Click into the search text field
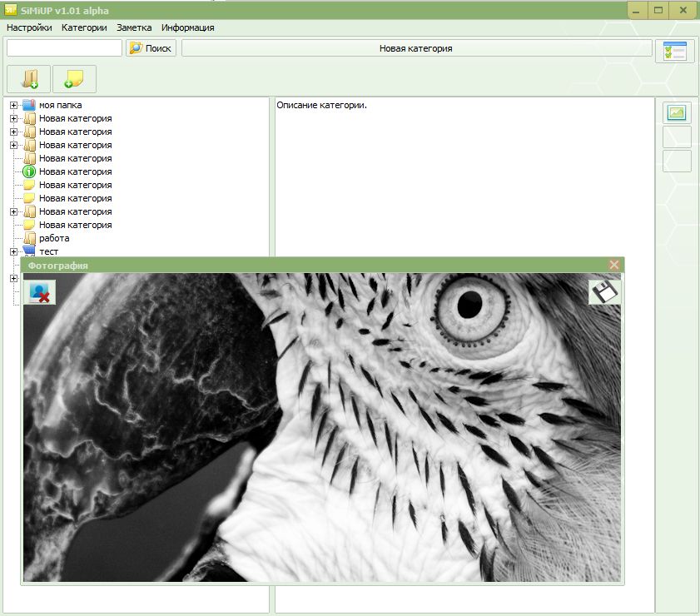The height and width of the screenshot is (616, 700). [64, 47]
